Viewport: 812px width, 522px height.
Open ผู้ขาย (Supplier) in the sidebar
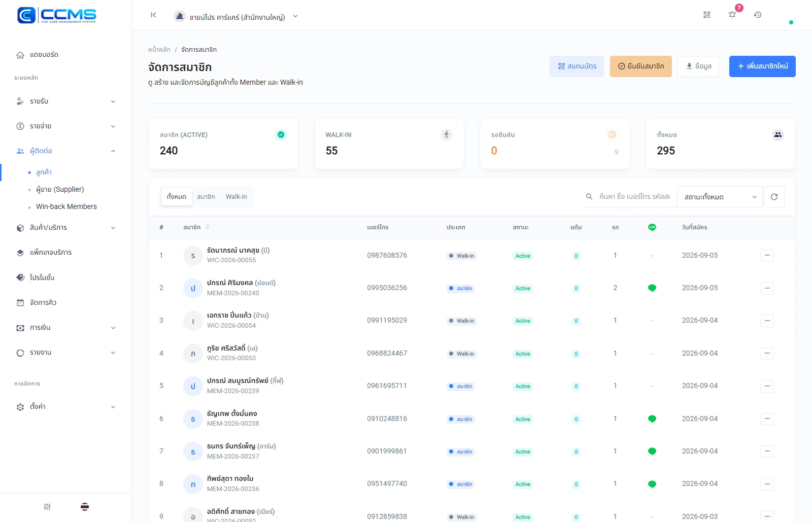pyautogui.click(x=60, y=189)
